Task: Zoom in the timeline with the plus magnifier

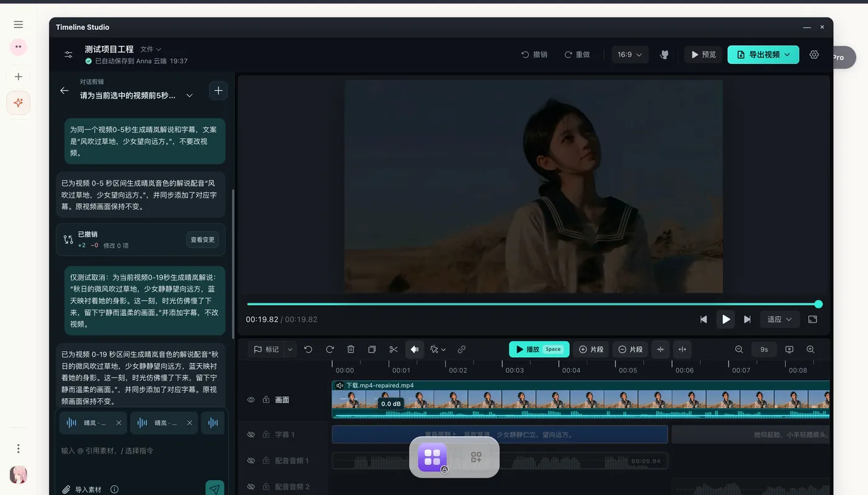Action: 810,349
